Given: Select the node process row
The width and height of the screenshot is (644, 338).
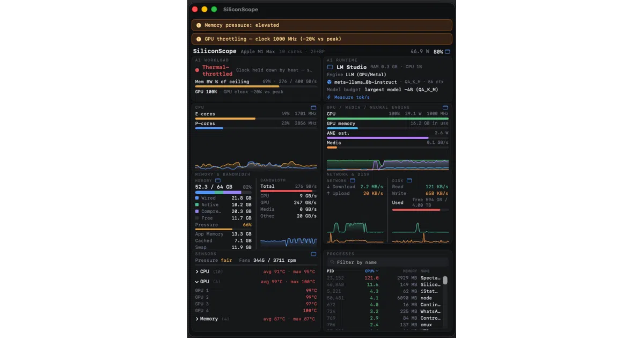Looking at the screenshot, I should (385, 298).
